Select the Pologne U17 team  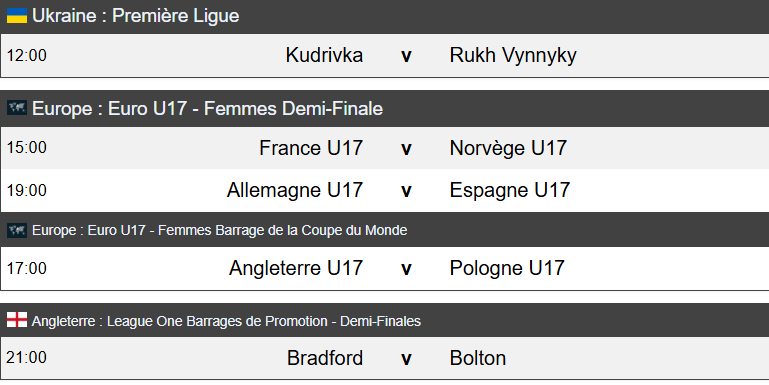[x=507, y=268]
